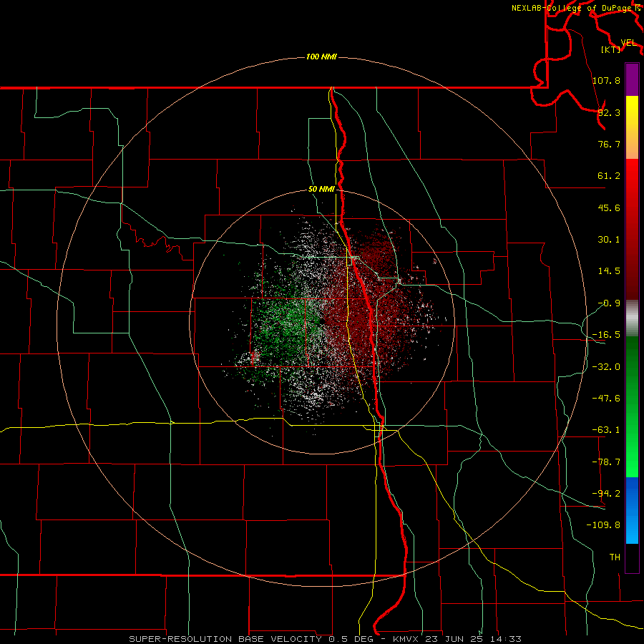
Task: Click the -94.2 legend value
Action: coord(606,494)
